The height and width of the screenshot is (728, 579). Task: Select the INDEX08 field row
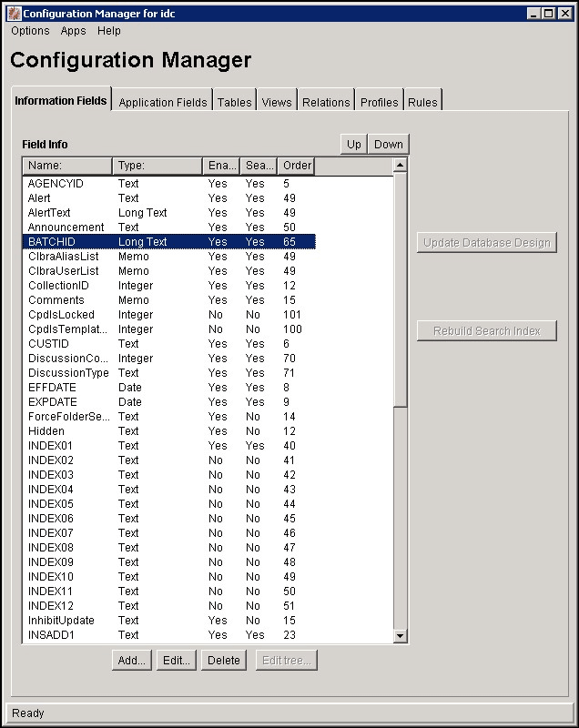[x=169, y=548]
